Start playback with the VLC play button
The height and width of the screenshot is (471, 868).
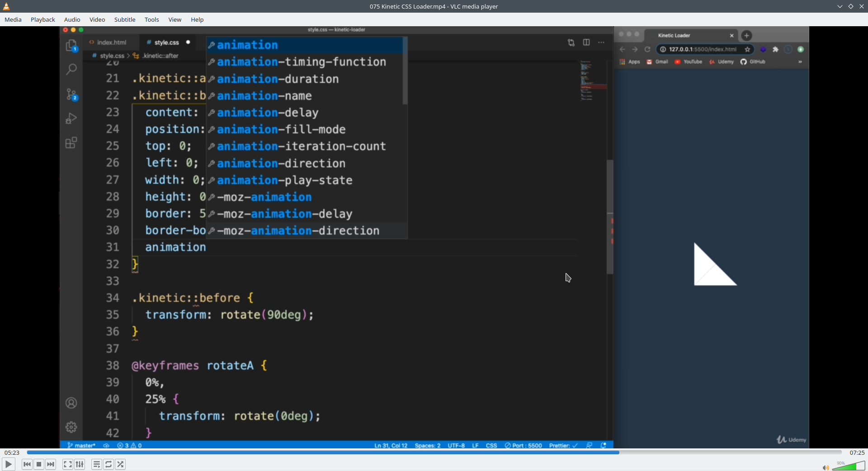pos(9,464)
